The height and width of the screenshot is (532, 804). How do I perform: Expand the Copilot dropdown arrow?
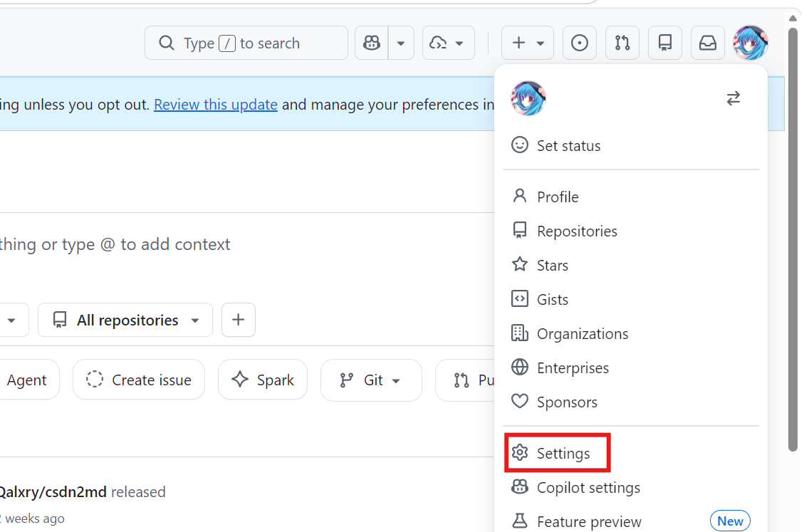(x=401, y=43)
